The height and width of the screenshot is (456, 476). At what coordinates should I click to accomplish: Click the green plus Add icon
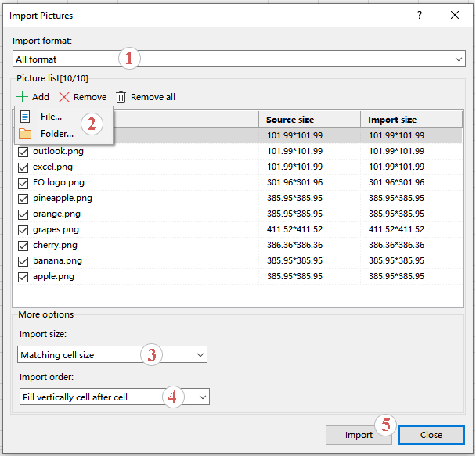point(21,97)
